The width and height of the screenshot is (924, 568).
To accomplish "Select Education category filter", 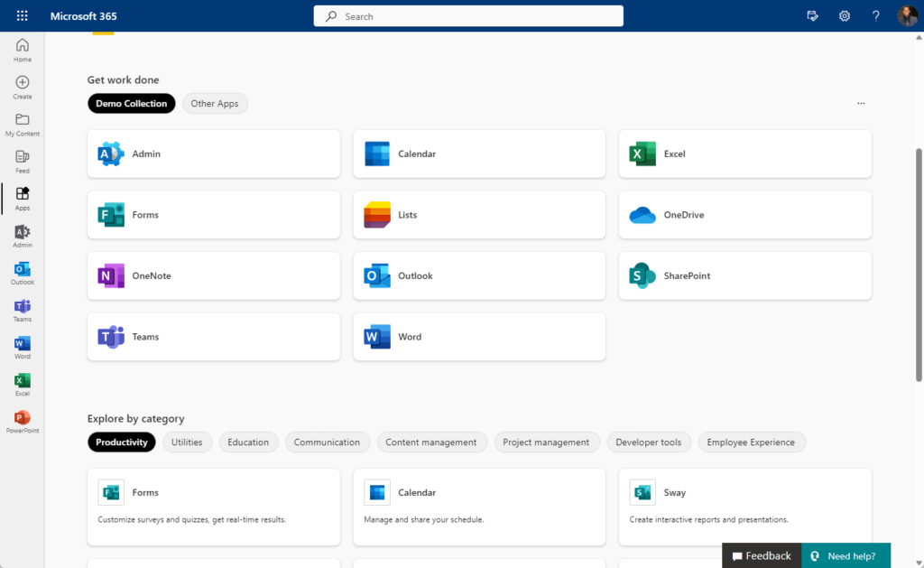I will coord(248,442).
